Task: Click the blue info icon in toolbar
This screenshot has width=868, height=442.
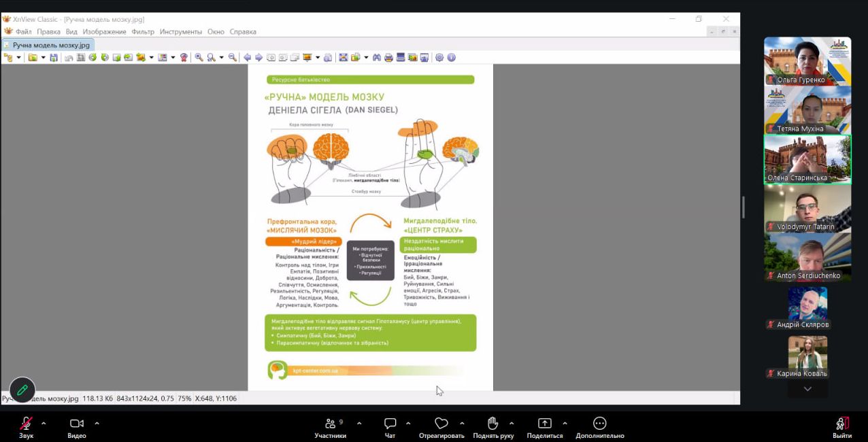Action: pos(451,58)
